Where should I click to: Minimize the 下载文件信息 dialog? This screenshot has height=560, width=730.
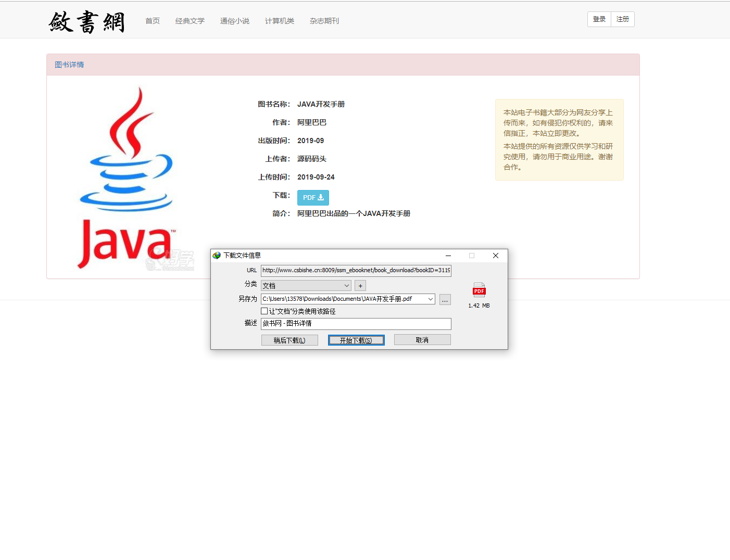pyautogui.click(x=448, y=256)
